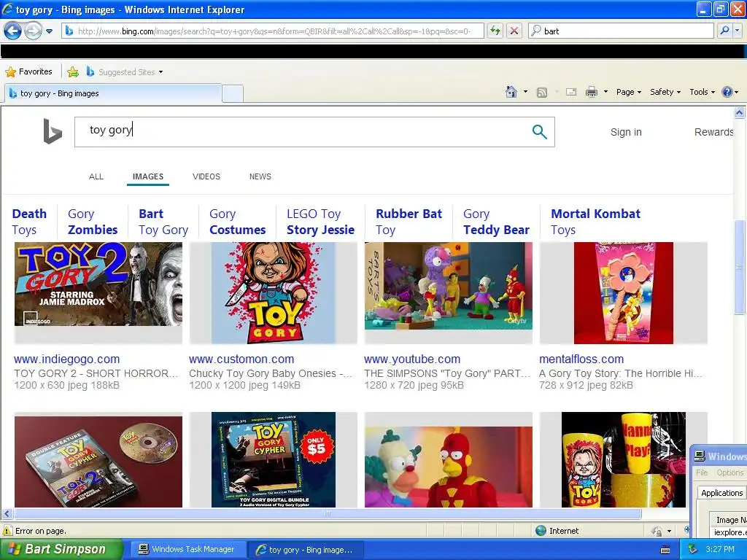Click the 'Gory Zombies' suggestion
Image resolution: width=747 pixels, height=560 pixels.
point(93,222)
